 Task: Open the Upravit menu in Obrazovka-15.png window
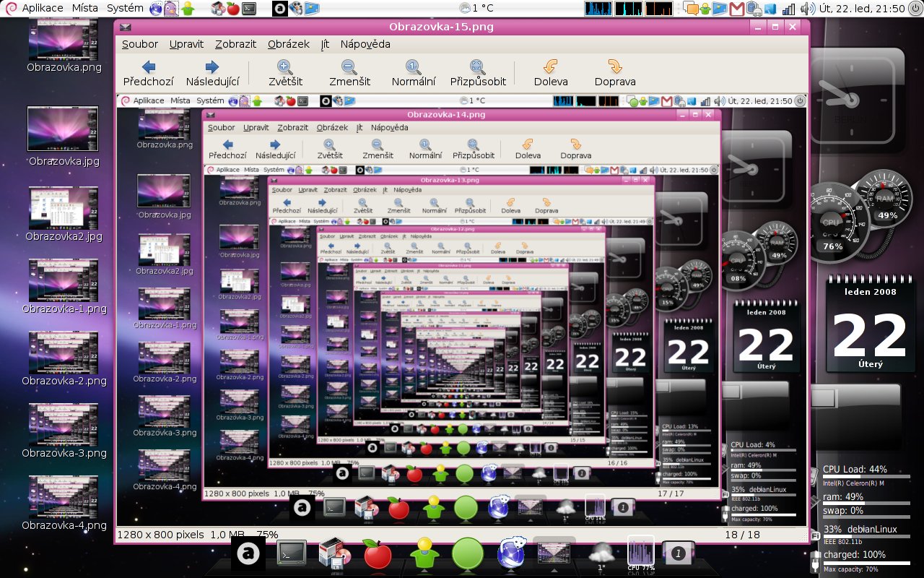tap(186, 44)
